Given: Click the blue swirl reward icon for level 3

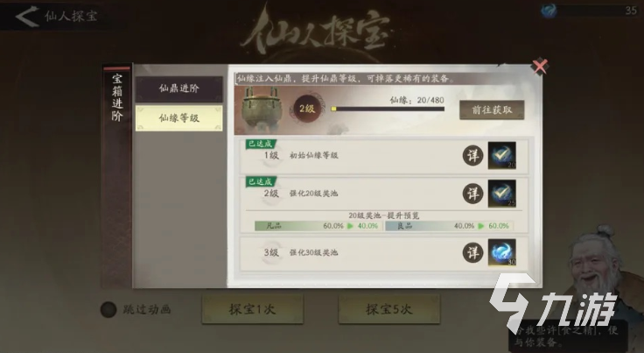Looking at the screenshot, I should click(x=502, y=252).
